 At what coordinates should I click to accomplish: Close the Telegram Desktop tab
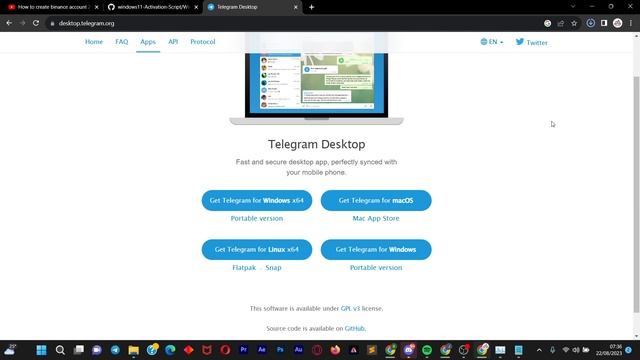[296, 7]
